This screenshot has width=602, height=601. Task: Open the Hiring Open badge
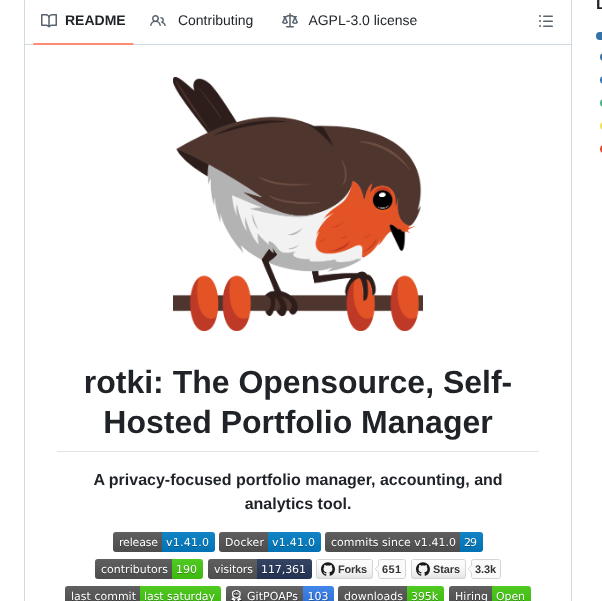[x=490, y=594]
